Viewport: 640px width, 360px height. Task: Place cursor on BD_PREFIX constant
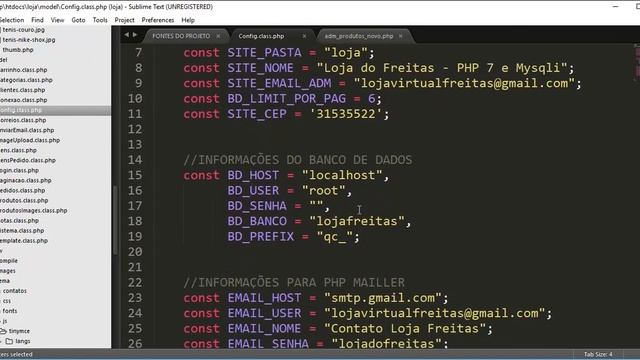pos(261,237)
